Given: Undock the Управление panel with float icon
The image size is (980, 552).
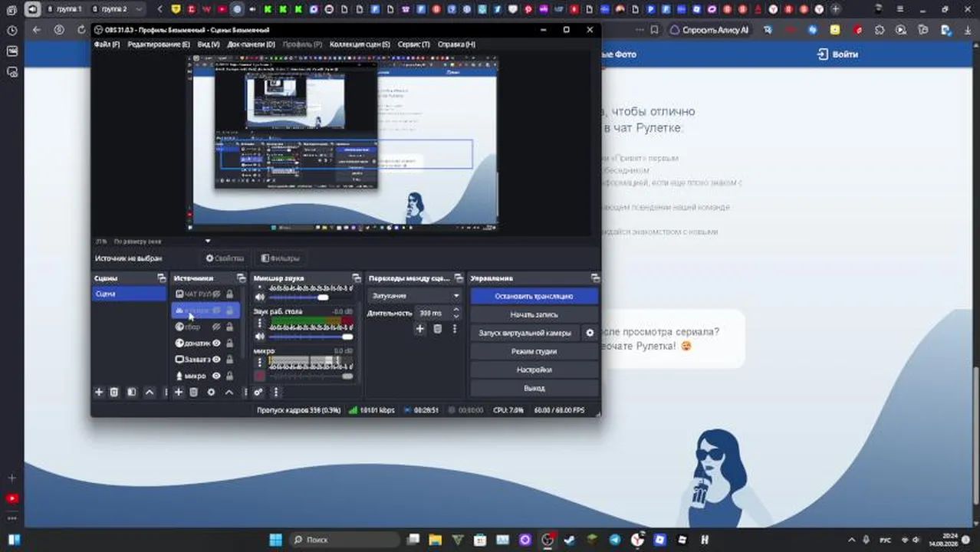Looking at the screenshot, I should [595, 278].
